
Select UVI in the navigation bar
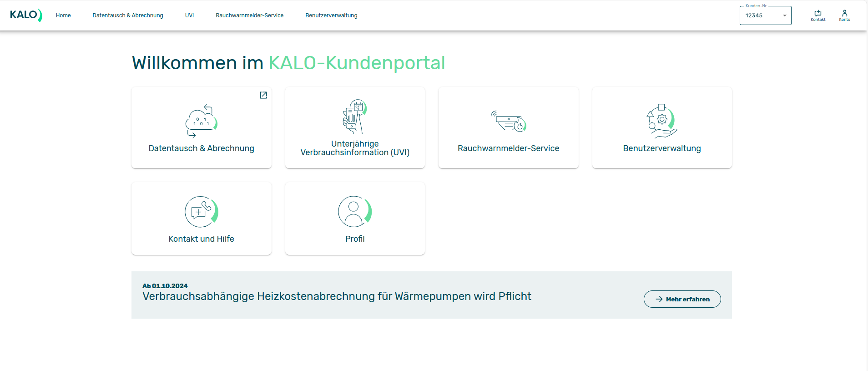coord(189,15)
